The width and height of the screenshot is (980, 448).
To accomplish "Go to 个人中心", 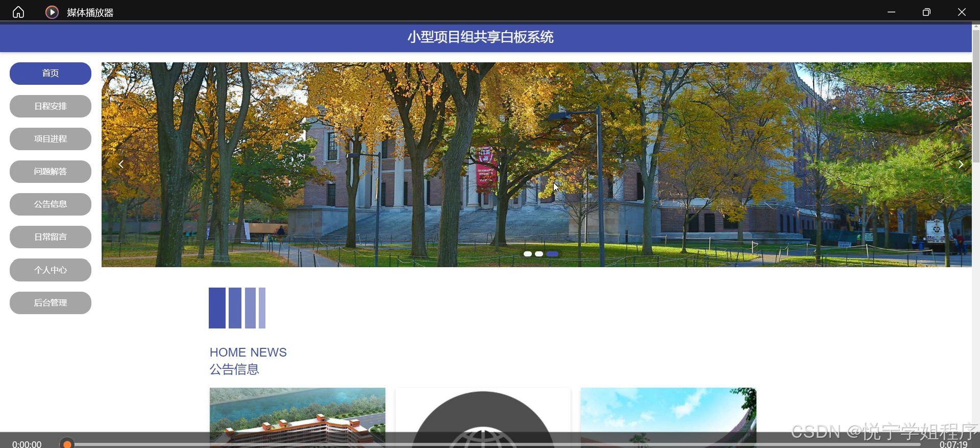I will pyautogui.click(x=51, y=270).
